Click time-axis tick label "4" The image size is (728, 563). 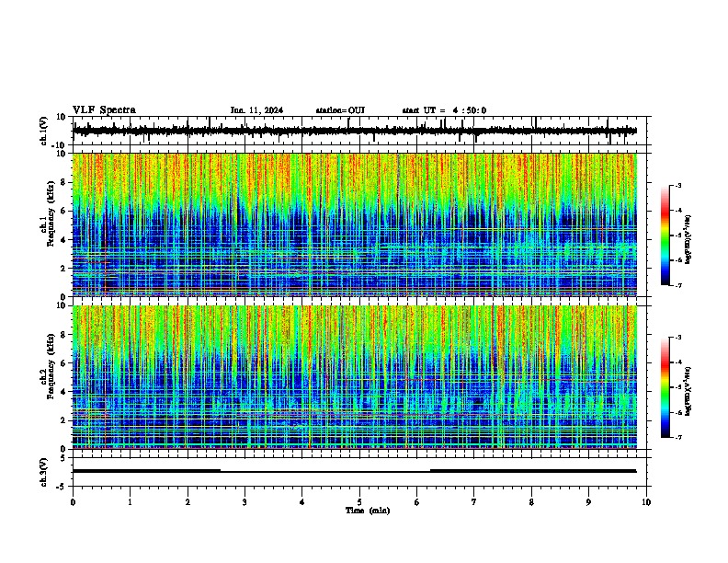(302, 502)
